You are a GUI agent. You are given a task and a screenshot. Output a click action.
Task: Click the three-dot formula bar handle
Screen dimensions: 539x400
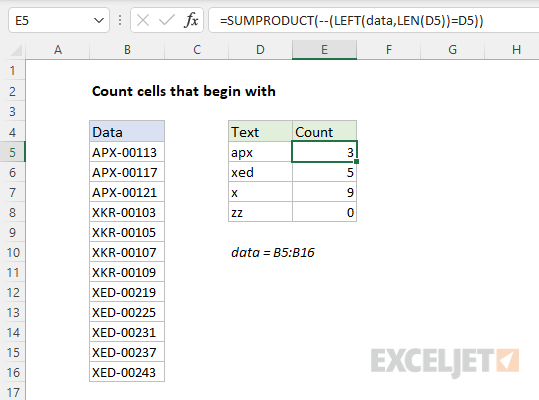120,21
